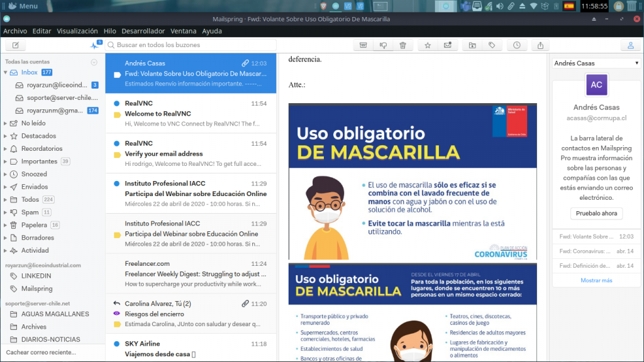
Task: Click the Wi-Fi network icon in system tray
Action: coord(533,6)
